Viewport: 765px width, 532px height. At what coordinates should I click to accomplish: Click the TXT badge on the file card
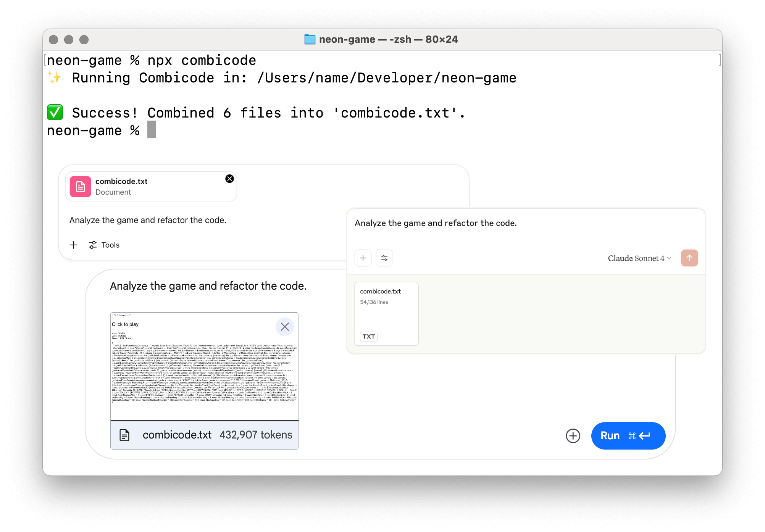point(368,336)
